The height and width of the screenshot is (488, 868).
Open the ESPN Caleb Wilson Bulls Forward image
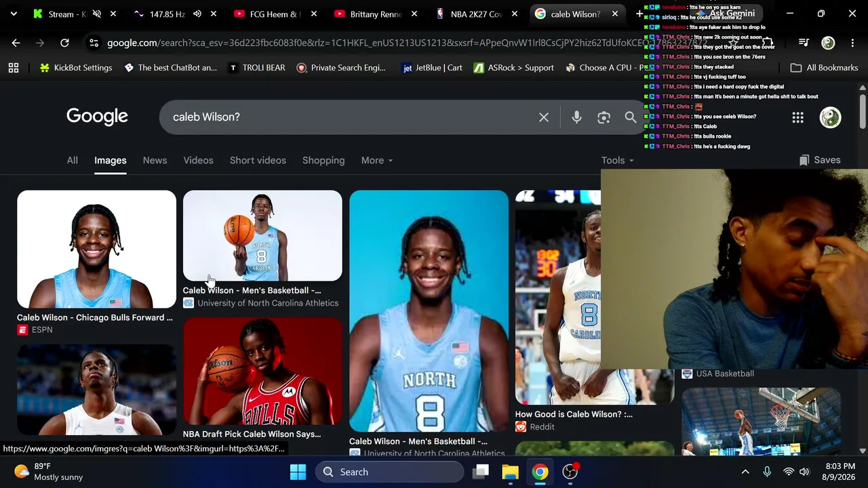96,249
